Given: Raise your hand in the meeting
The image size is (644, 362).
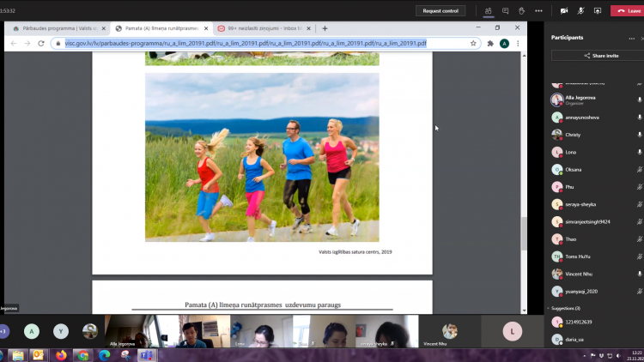Looking at the screenshot, I should [x=521, y=10].
